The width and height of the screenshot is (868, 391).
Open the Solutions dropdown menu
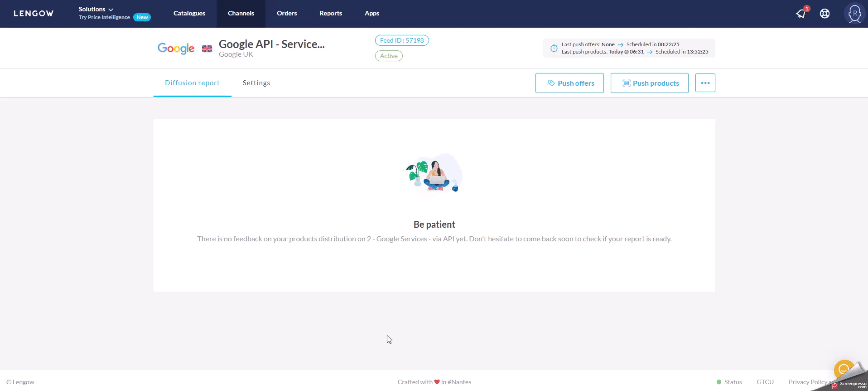pyautogui.click(x=96, y=9)
